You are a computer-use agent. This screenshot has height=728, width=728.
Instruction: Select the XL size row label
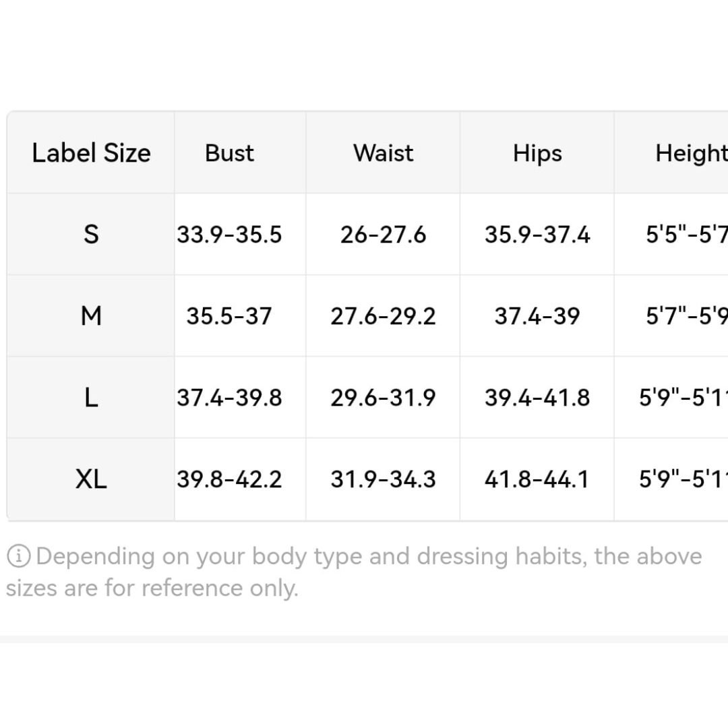click(91, 479)
